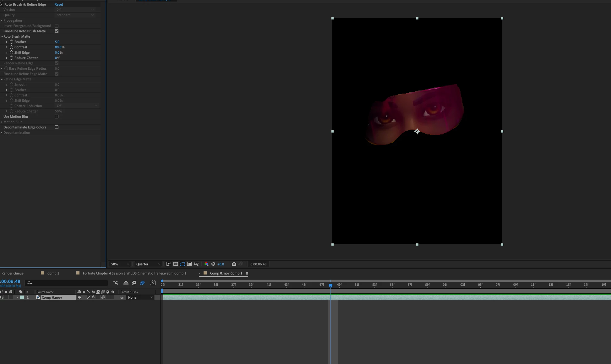Toggle the transparency grid icon
611x364 pixels.
click(176, 264)
